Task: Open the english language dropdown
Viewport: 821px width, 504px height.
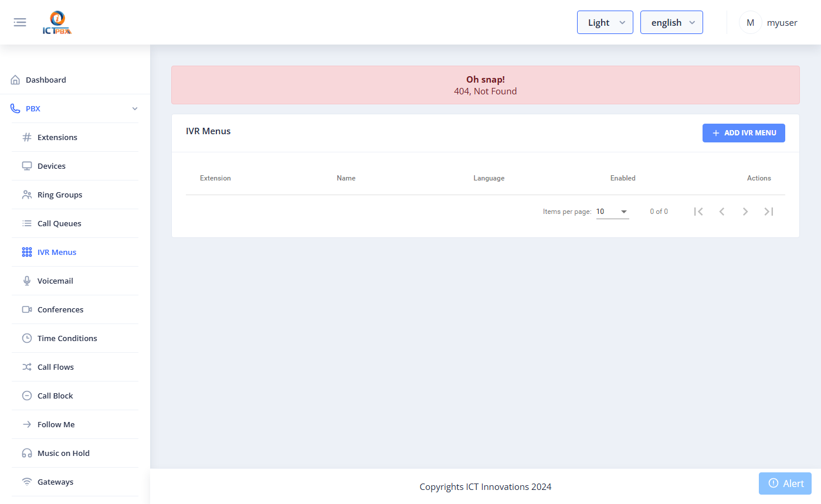Action: 671,22
